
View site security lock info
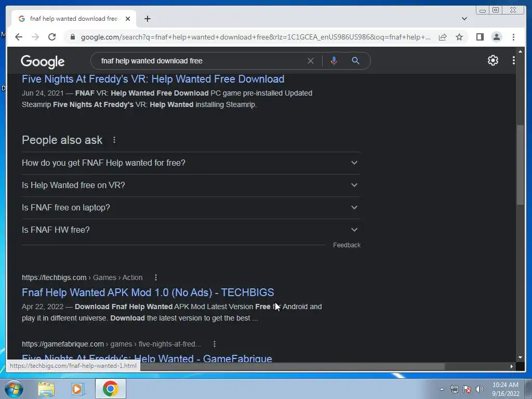pos(72,37)
